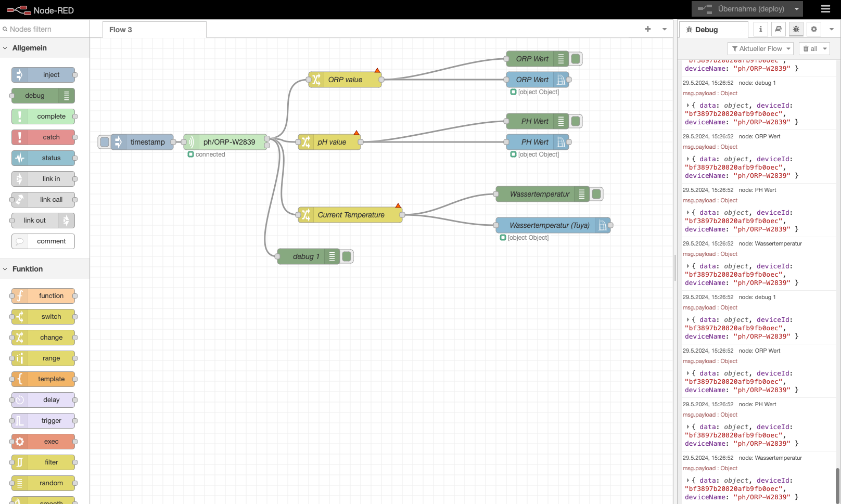The width and height of the screenshot is (841, 504).
Task: Expand the first ORP Wert debug object
Action: coord(688,159)
